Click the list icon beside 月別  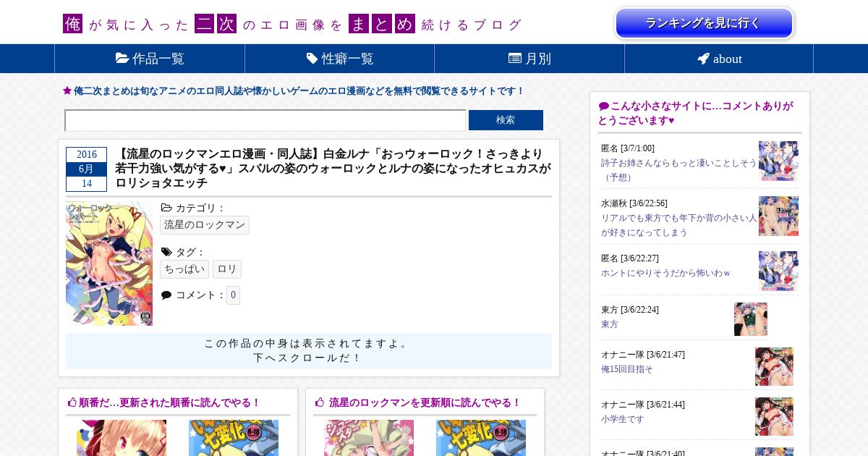pos(515,59)
